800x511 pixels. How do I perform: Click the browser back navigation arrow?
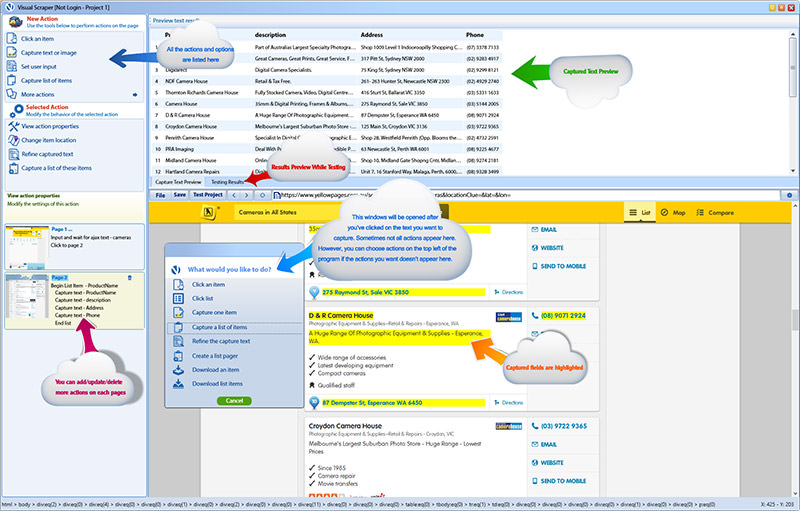(234, 195)
